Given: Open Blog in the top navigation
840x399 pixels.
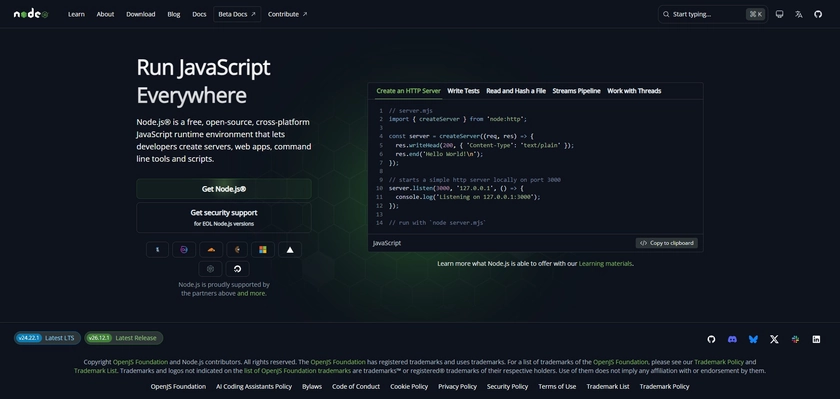Looking at the screenshot, I should coord(174,14).
